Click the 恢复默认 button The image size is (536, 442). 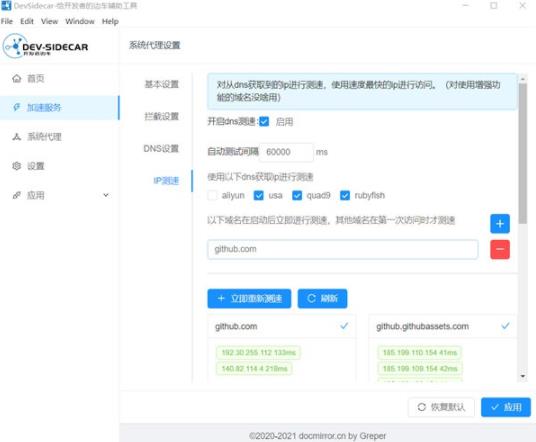point(441,407)
